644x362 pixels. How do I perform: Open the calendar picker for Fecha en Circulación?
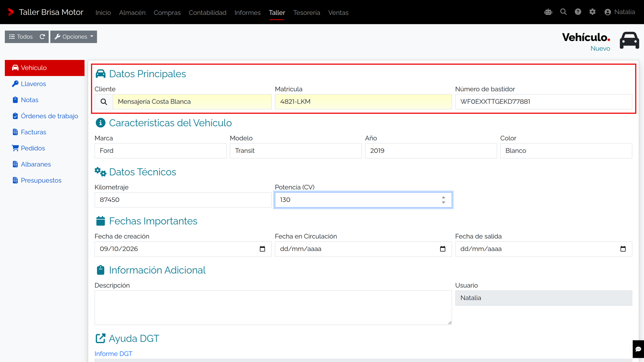[x=443, y=249]
